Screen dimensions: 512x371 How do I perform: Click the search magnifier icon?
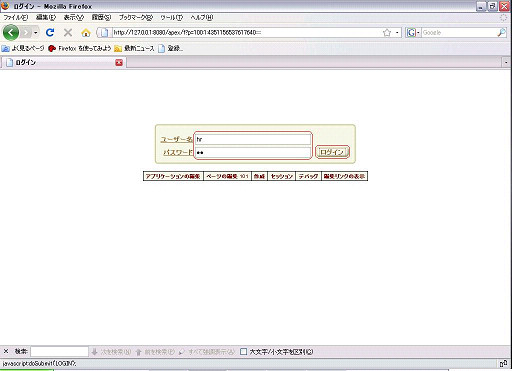(x=501, y=32)
